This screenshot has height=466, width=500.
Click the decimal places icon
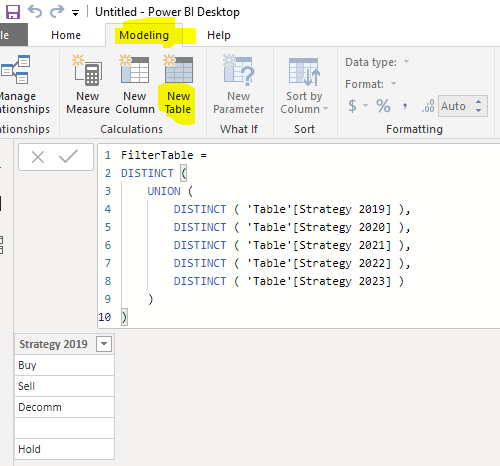(x=428, y=106)
